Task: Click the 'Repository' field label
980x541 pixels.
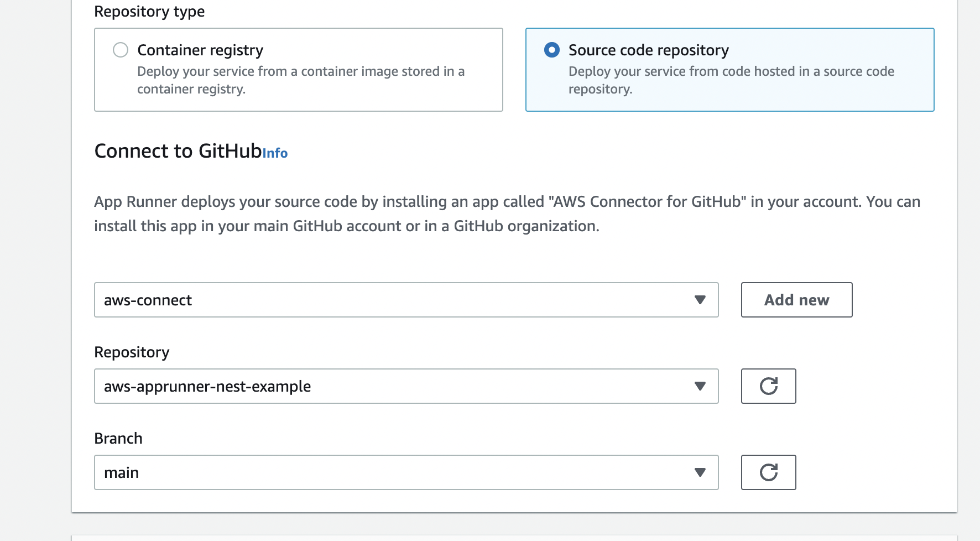Action: 132,352
